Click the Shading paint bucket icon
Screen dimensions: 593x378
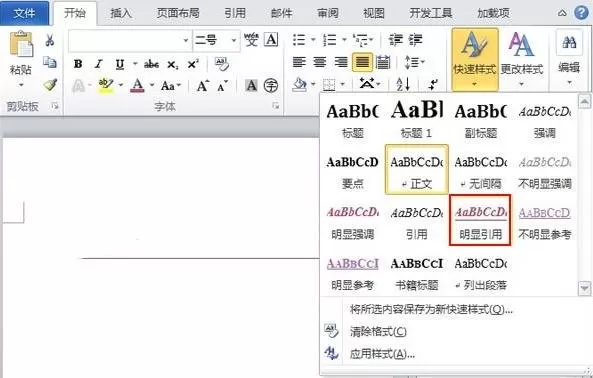coord(300,85)
